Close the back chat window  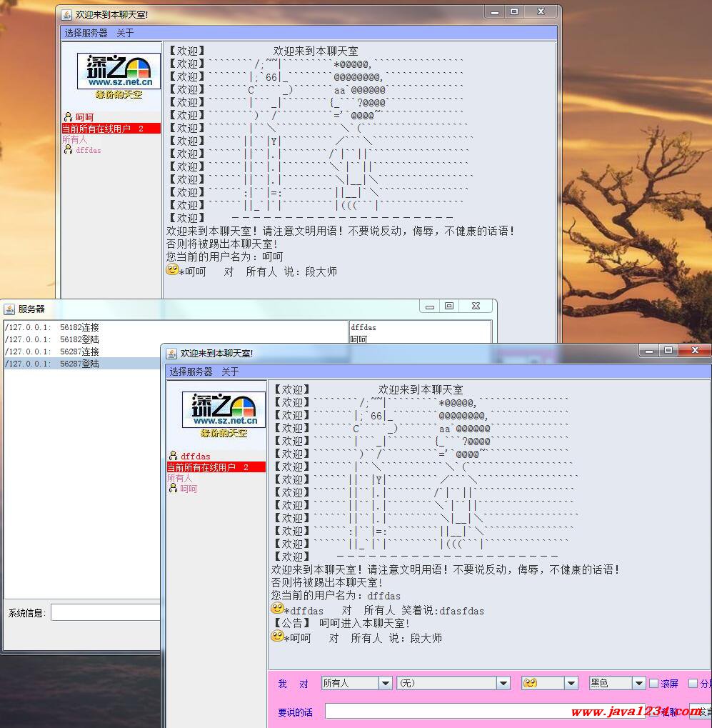point(541,12)
